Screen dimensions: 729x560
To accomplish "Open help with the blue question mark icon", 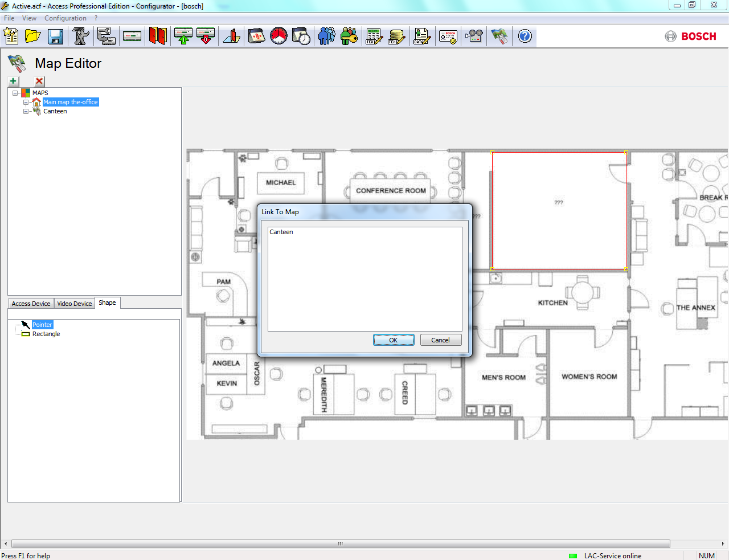I will (525, 36).
